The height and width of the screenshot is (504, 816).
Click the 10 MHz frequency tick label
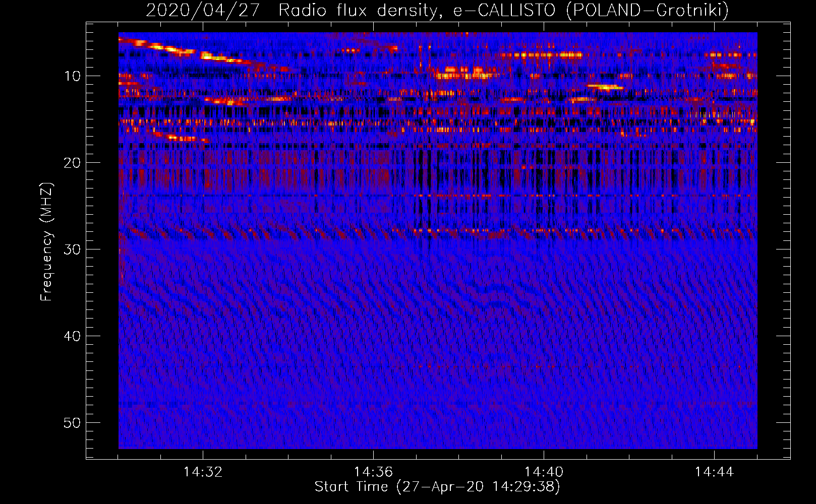click(x=73, y=76)
